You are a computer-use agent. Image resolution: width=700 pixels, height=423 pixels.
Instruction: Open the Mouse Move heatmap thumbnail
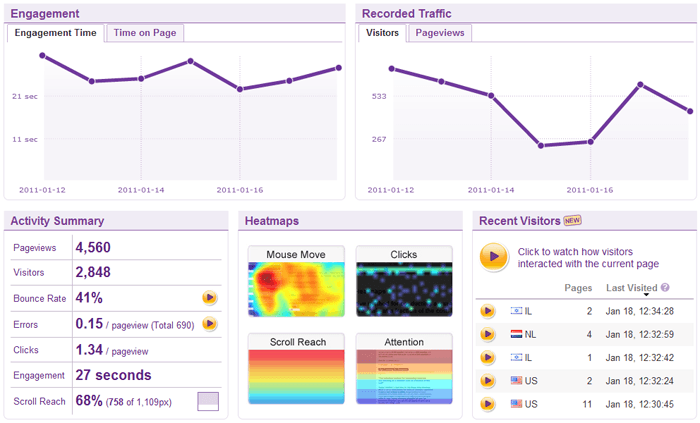[296, 281]
